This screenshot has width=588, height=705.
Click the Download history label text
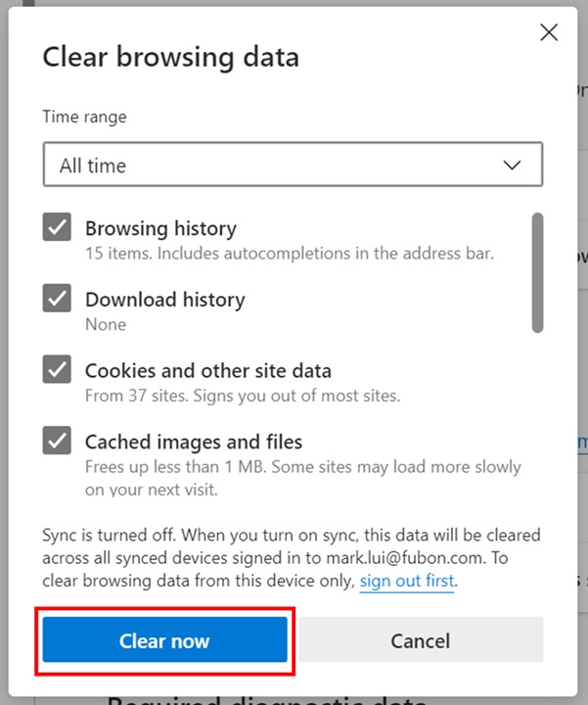pyautogui.click(x=164, y=300)
